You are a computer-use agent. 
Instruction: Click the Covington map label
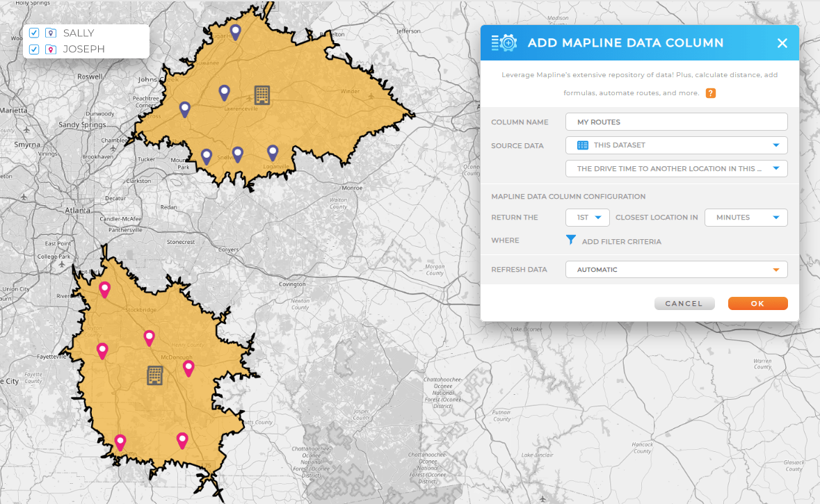(x=292, y=284)
